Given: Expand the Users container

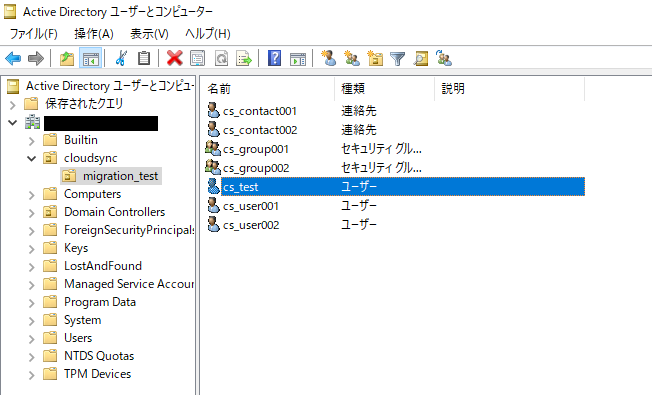Looking at the screenshot, I should (32, 339).
